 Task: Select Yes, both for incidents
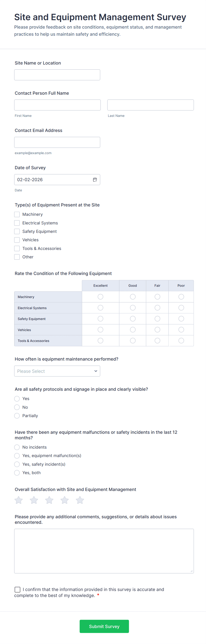17,473
